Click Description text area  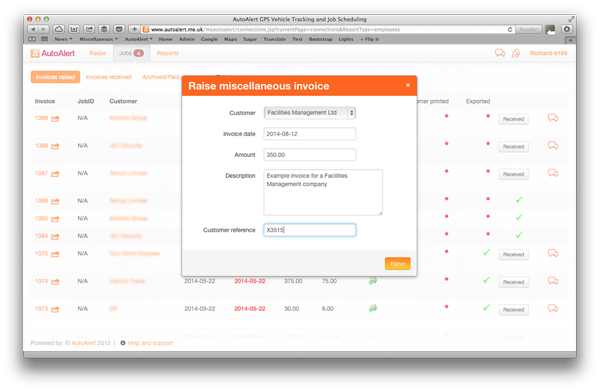[323, 192]
